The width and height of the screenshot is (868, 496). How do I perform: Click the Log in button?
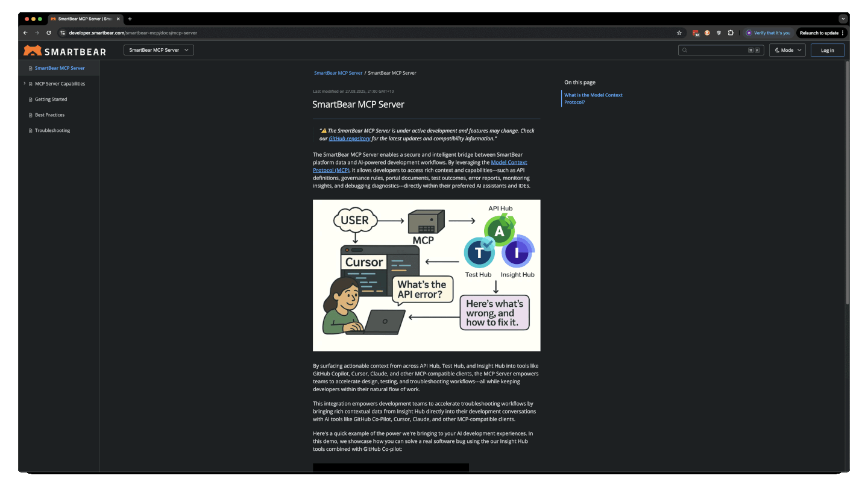click(x=827, y=51)
